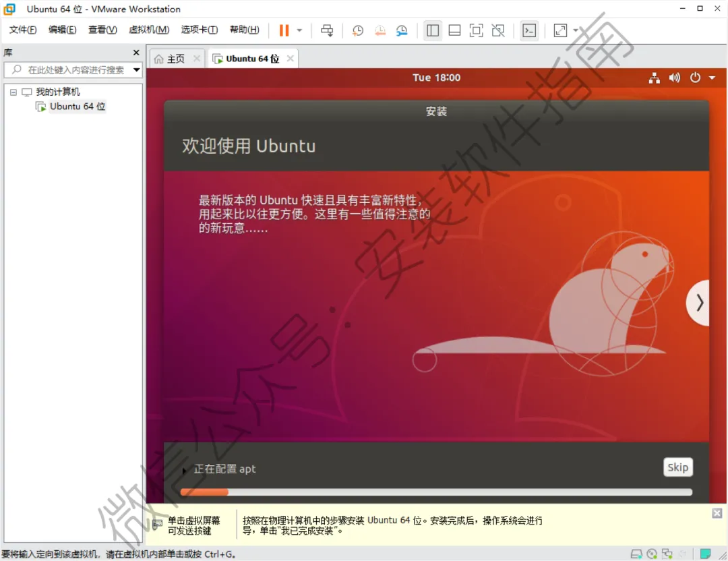Screen dimensions: 728x561
Task: Expand the 正在配置 apt details triangle
Action: (184, 470)
